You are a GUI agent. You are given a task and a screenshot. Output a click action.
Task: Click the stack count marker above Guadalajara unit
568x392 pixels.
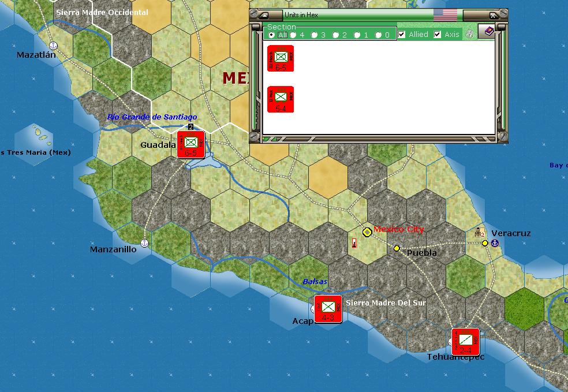coord(190,127)
